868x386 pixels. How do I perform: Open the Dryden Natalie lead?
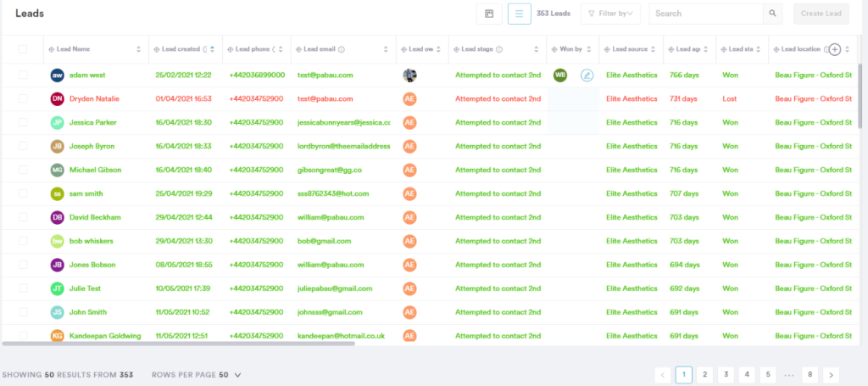tap(94, 99)
